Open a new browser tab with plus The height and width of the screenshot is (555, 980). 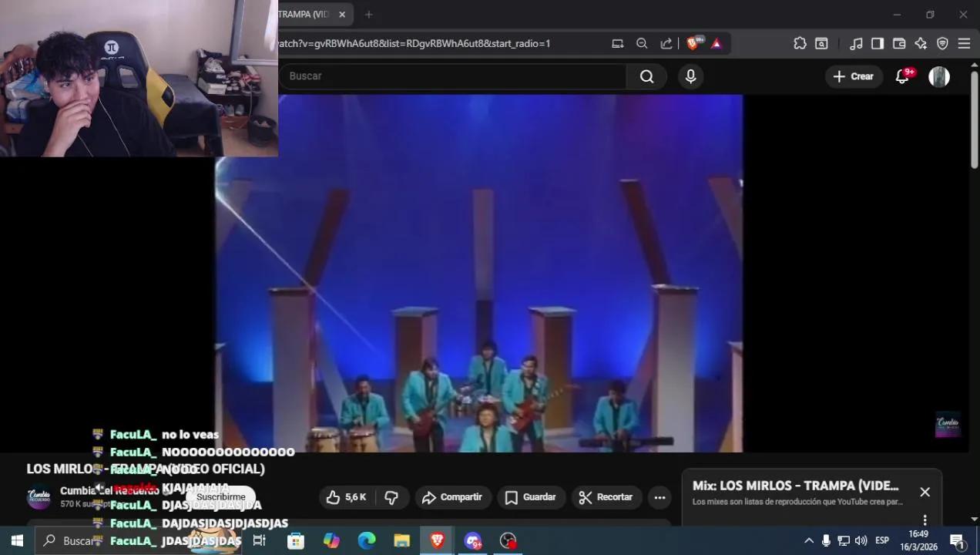point(369,15)
